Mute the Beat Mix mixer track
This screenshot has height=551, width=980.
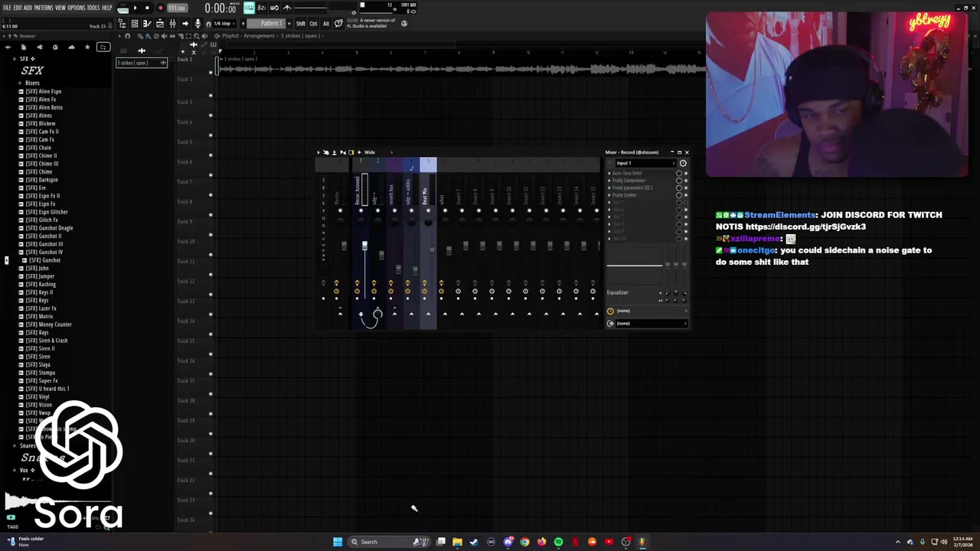(428, 210)
